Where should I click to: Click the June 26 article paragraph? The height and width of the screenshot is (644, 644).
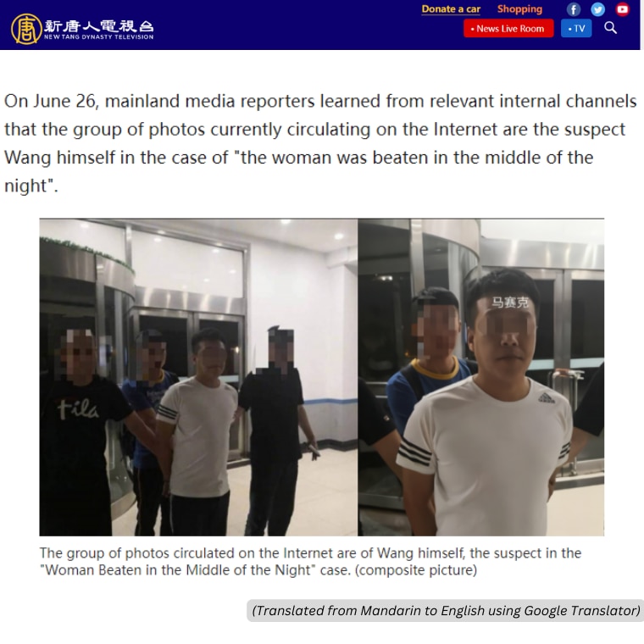coord(320,143)
